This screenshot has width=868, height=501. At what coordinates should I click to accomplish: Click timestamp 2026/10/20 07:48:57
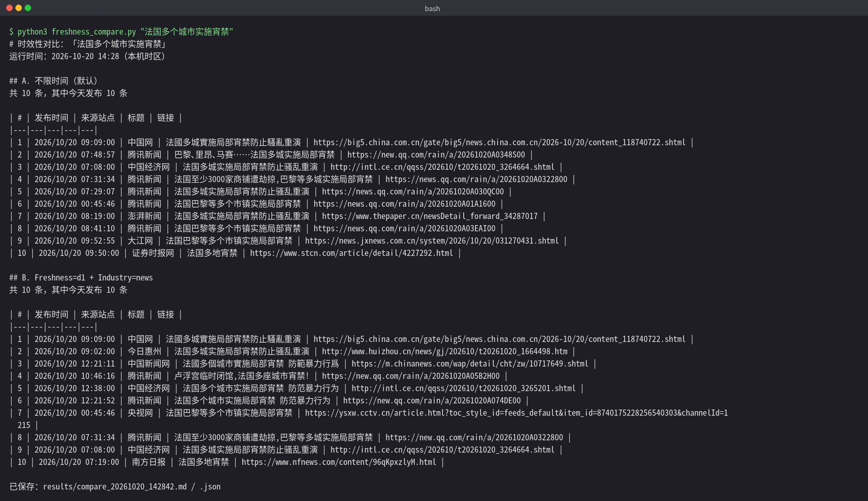(x=75, y=155)
